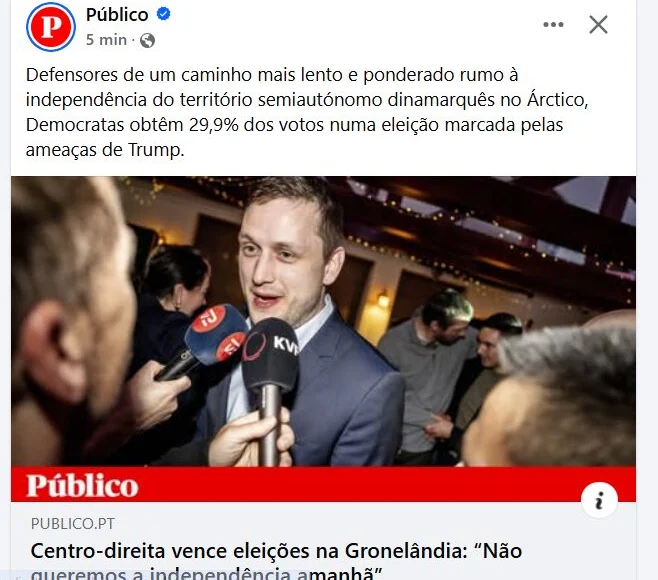The width and height of the screenshot is (658, 580).
Task: Click the "5 min" post timestamp
Action: pyautogui.click(x=106, y=40)
